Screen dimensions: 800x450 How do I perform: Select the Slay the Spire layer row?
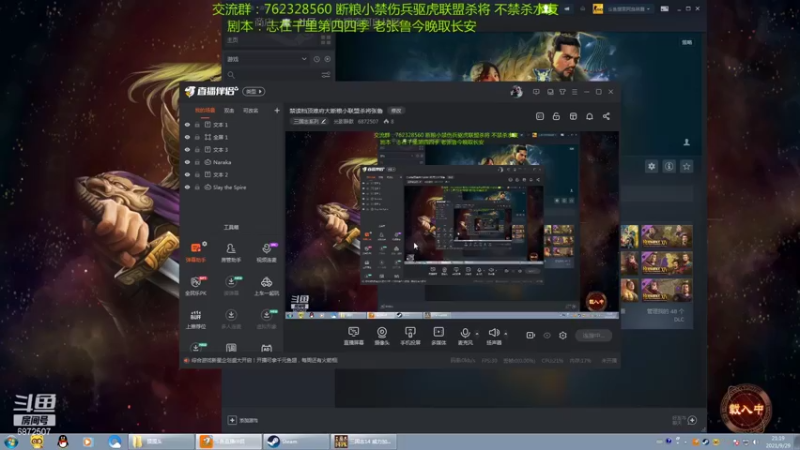click(233, 187)
